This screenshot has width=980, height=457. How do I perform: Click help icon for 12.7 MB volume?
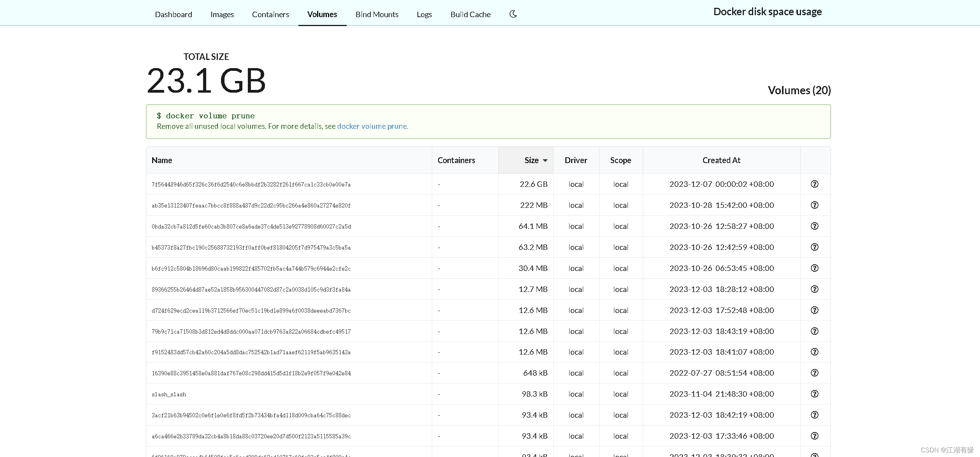pyautogui.click(x=814, y=289)
